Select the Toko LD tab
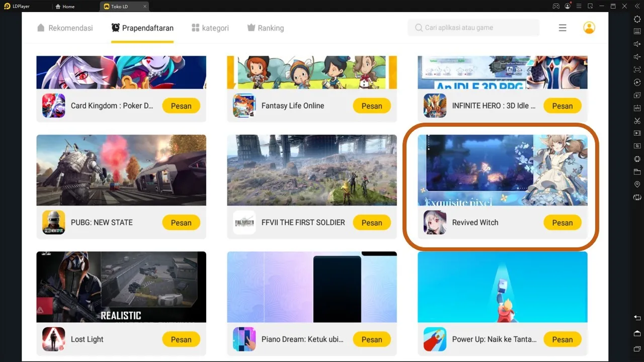 120,7
